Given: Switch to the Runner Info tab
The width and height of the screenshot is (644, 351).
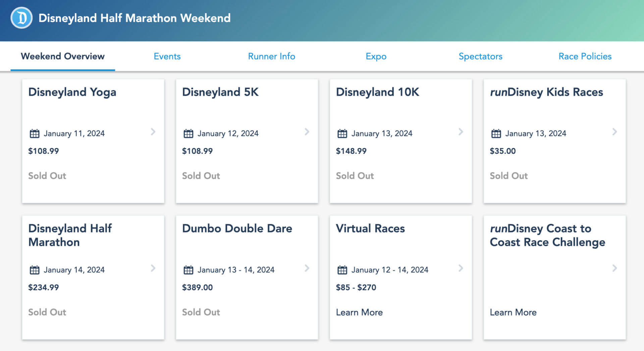Looking at the screenshot, I should pos(272,56).
